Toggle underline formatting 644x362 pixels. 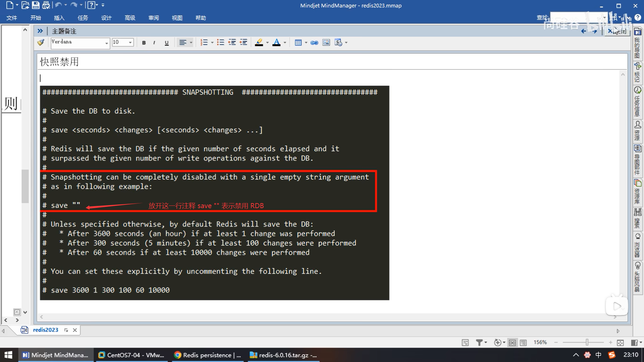[x=167, y=43]
